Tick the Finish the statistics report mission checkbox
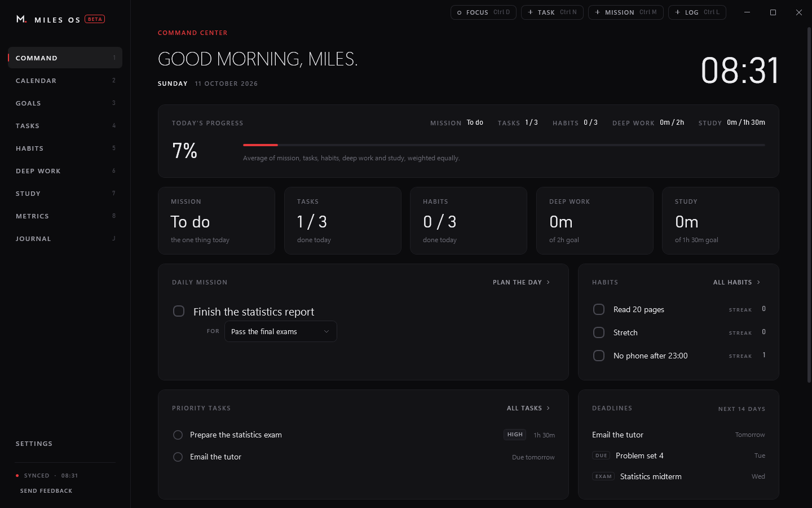This screenshot has height=508, width=812. [x=179, y=311]
